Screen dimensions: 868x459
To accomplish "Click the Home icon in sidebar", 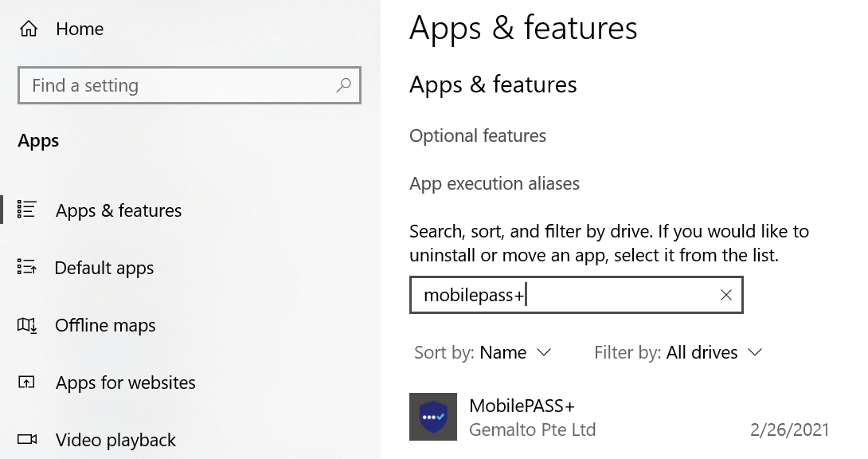I will (29, 29).
